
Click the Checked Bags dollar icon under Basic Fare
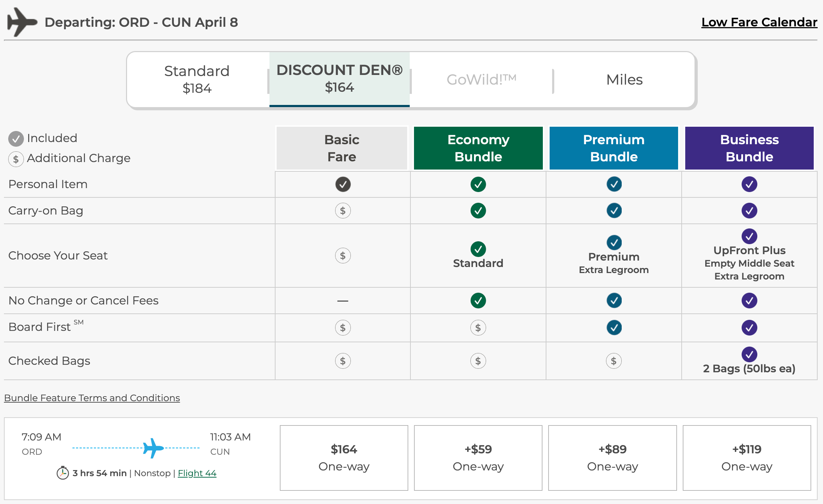tap(343, 361)
